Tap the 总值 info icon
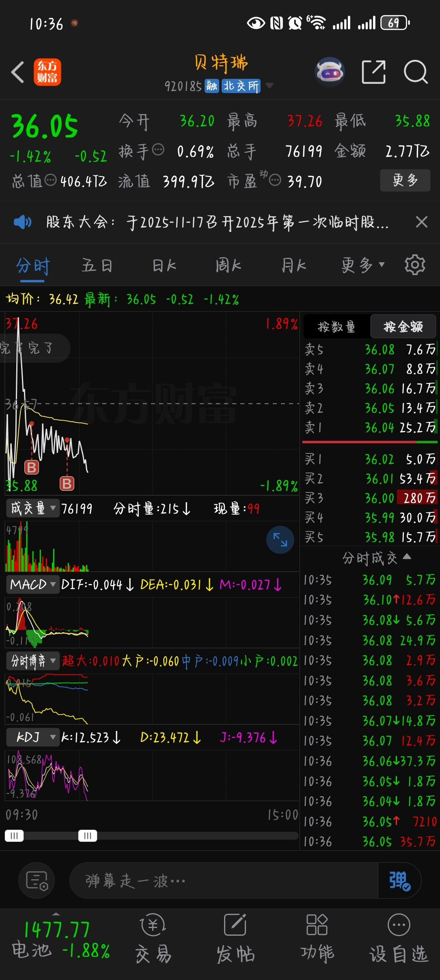 point(50,180)
